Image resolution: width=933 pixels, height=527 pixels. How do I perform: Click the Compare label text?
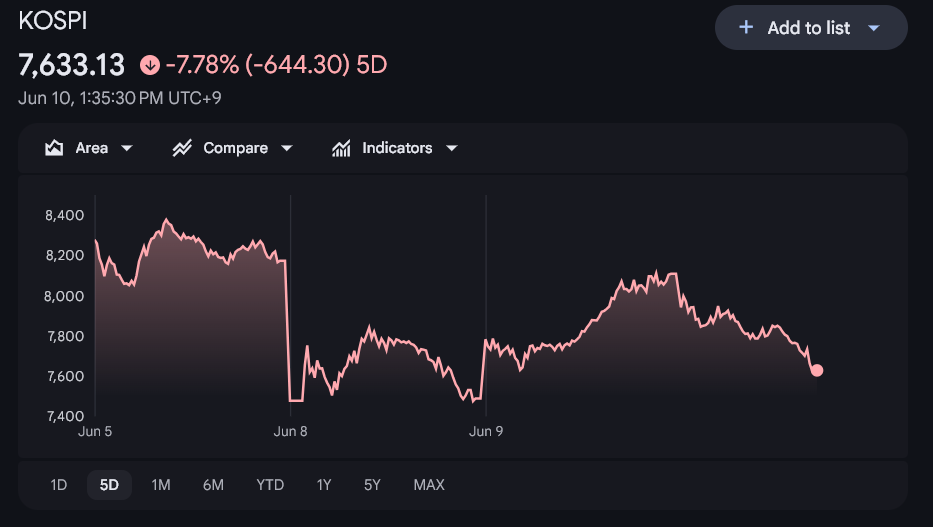pos(236,148)
